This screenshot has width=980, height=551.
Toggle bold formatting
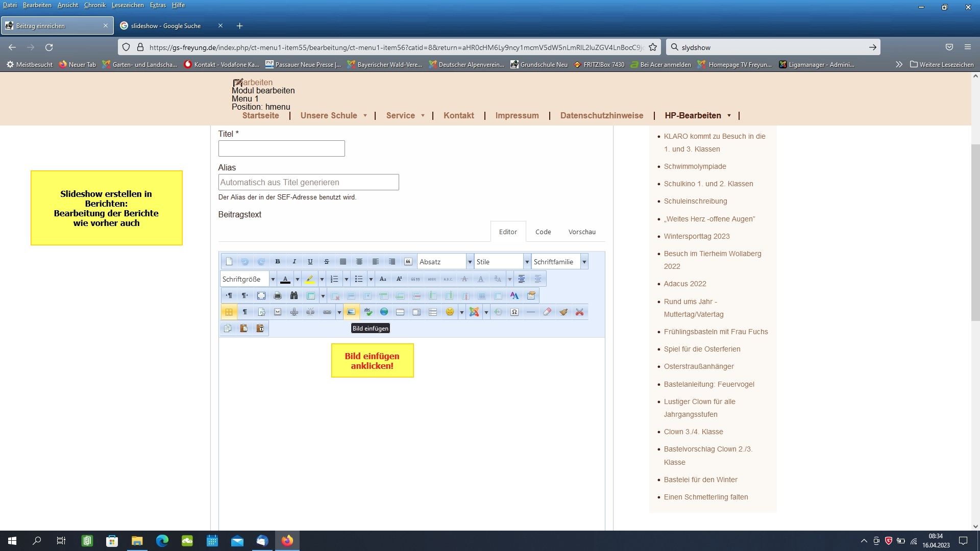pos(277,261)
